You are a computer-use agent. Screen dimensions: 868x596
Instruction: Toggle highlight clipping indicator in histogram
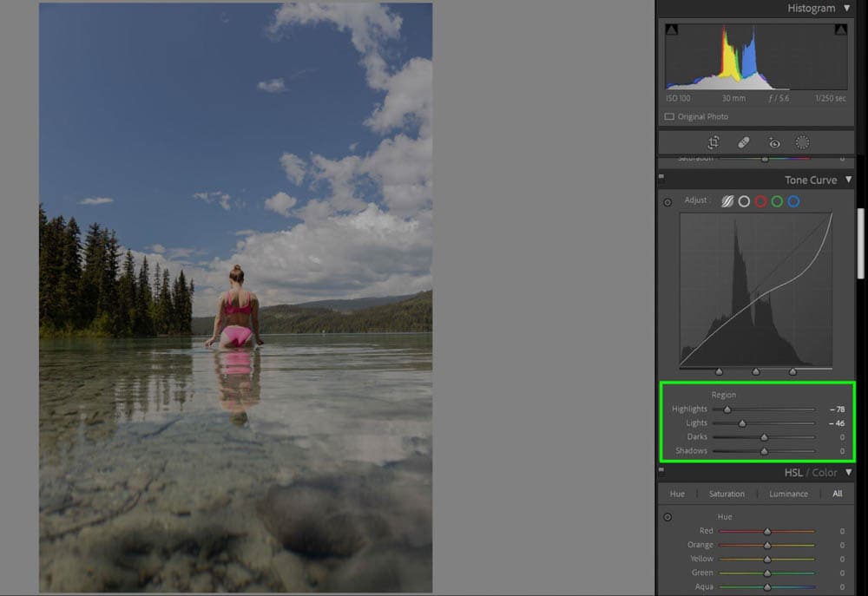840,29
